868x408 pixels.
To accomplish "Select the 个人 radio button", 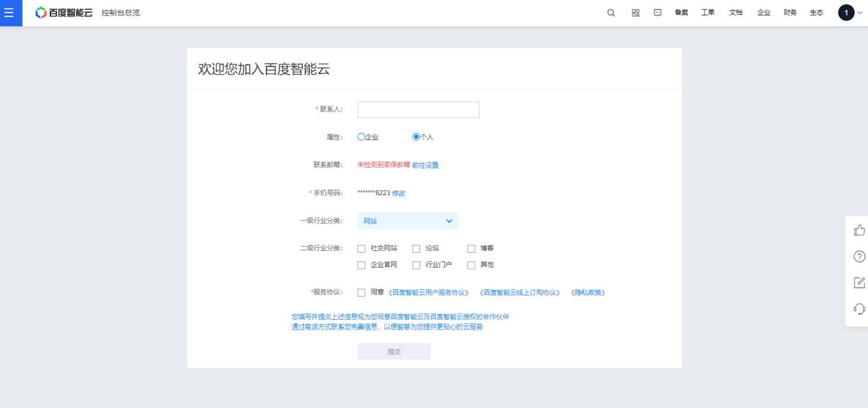I will tap(416, 137).
